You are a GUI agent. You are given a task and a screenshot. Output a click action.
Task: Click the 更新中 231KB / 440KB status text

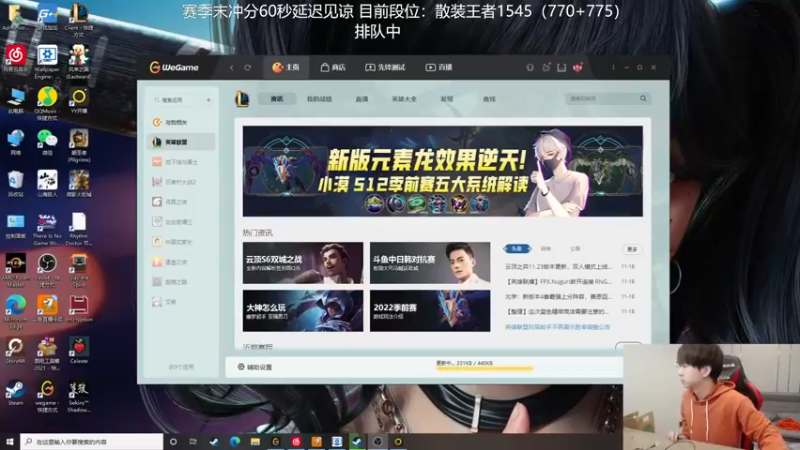click(464, 363)
